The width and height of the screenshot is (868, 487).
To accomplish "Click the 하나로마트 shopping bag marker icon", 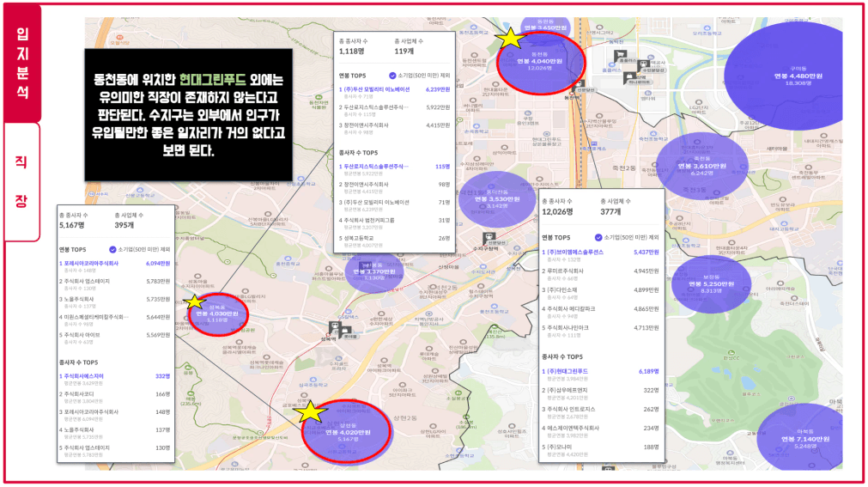I will click(x=629, y=78).
